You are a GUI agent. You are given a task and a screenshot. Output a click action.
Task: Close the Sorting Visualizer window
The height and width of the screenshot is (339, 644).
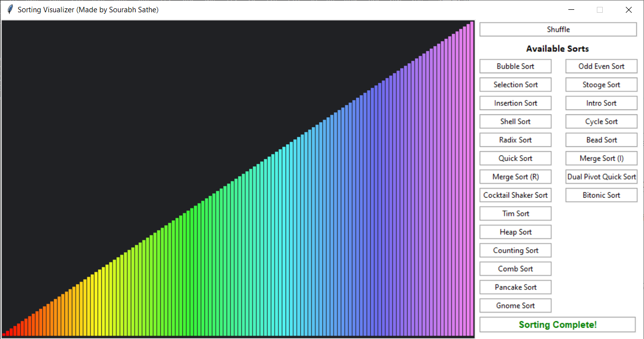(x=628, y=9)
